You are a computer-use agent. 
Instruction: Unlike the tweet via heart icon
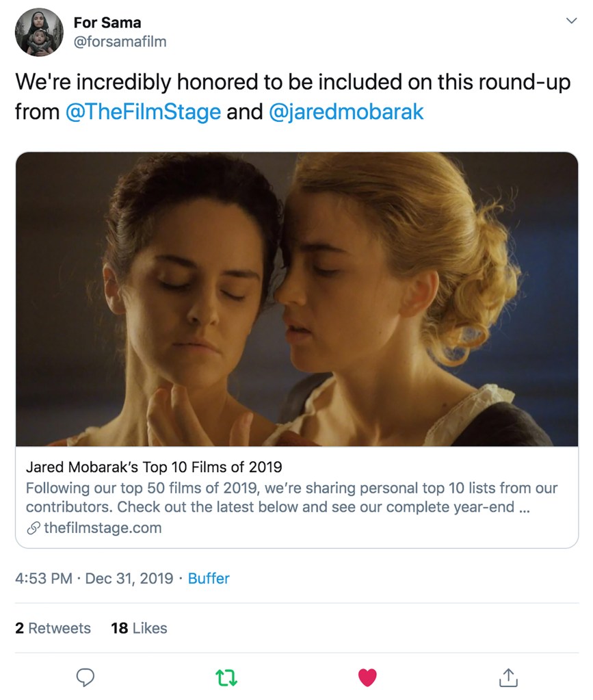(x=367, y=677)
